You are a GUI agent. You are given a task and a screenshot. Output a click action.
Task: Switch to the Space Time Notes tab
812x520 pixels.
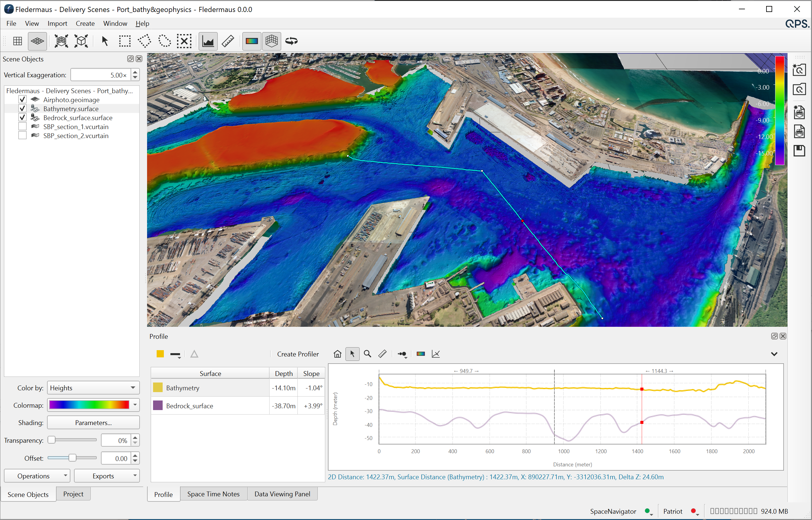(213, 494)
